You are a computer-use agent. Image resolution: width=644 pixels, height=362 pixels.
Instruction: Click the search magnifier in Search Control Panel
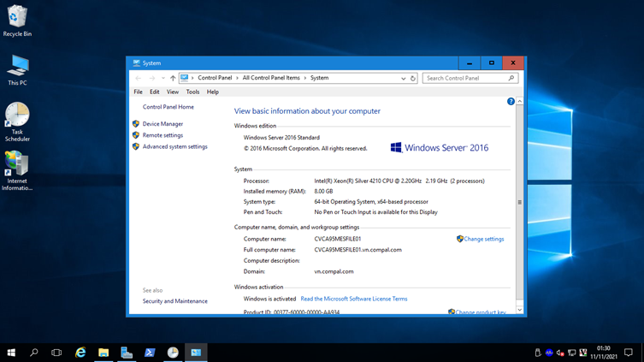point(511,78)
